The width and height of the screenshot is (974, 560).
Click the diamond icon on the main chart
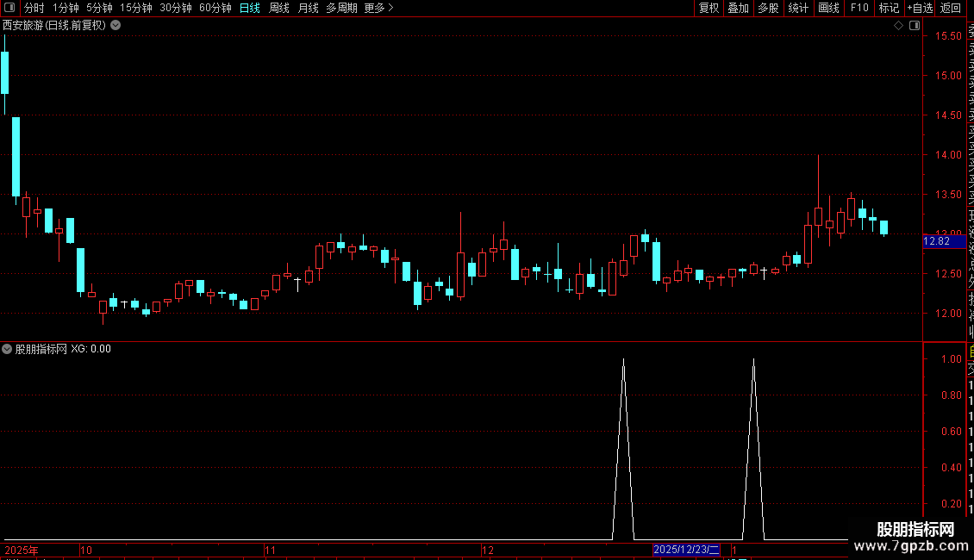click(898, 26)
